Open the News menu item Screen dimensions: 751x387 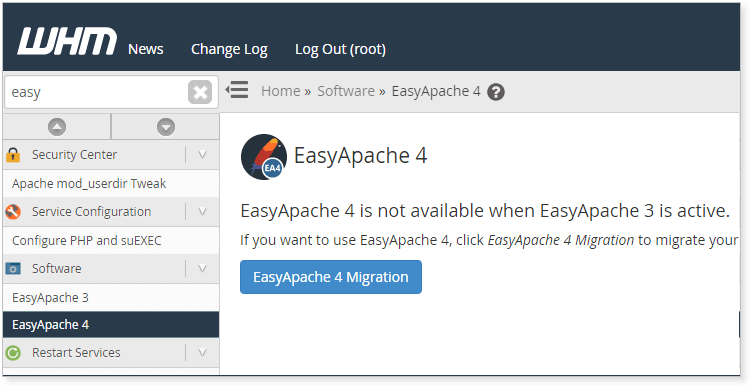pyautogui.click(x=146, y=49)
